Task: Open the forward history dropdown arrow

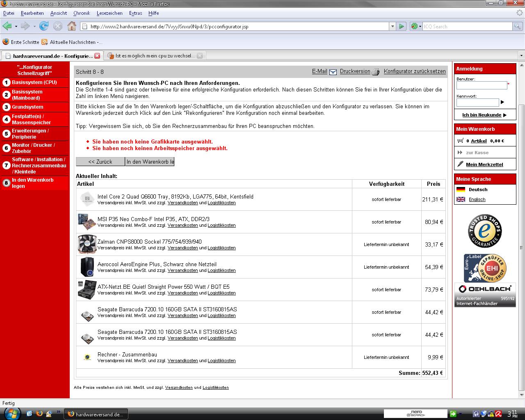Action: click(x=34, y=26)
